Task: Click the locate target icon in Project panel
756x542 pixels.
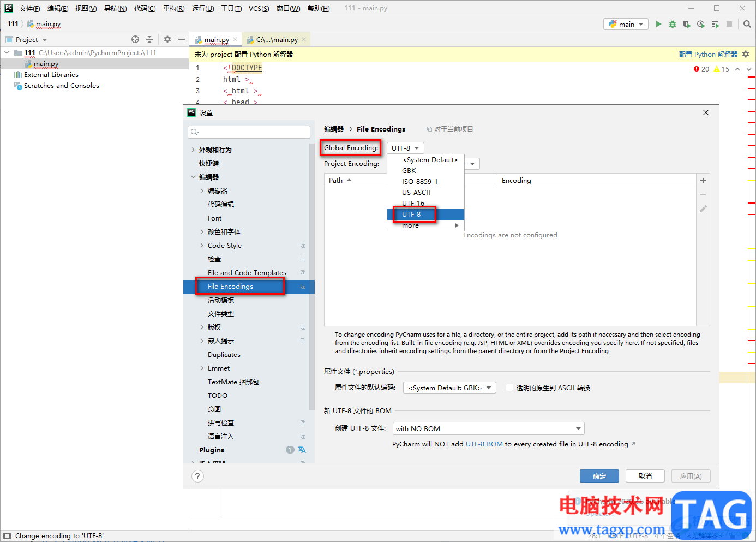Action: point(135,39)
